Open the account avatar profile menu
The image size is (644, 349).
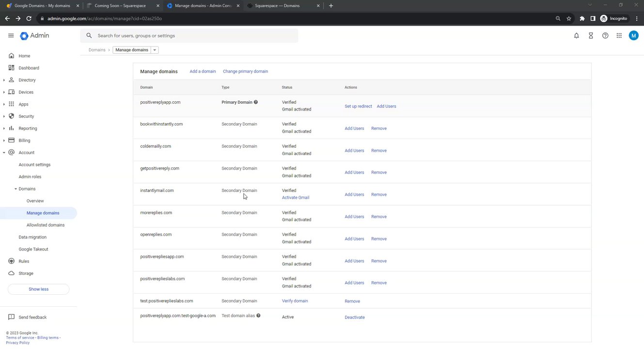[633, 36]
